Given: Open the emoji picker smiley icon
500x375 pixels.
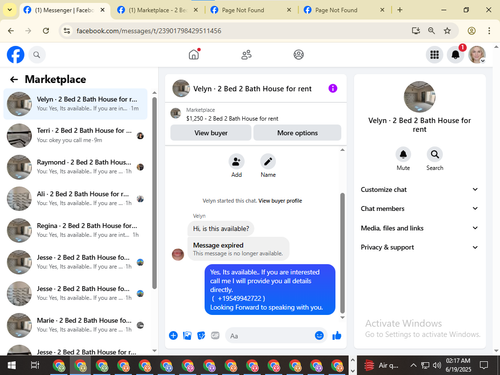Looking at the screenshot, I should point(319,335).
